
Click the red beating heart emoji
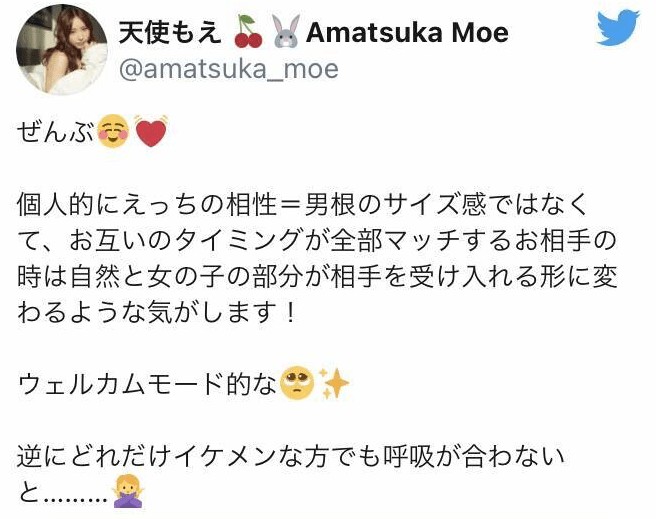pyautogui.click(x=151, y=131)
